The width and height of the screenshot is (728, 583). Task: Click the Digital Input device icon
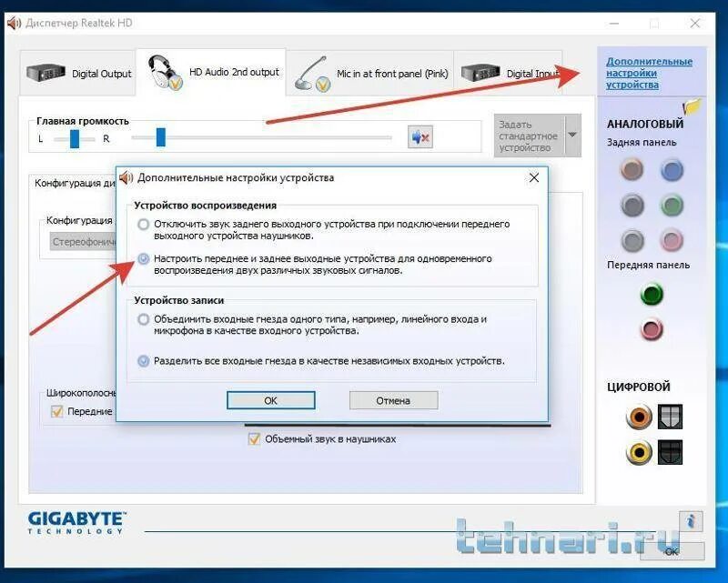click(x=480, y=73)
